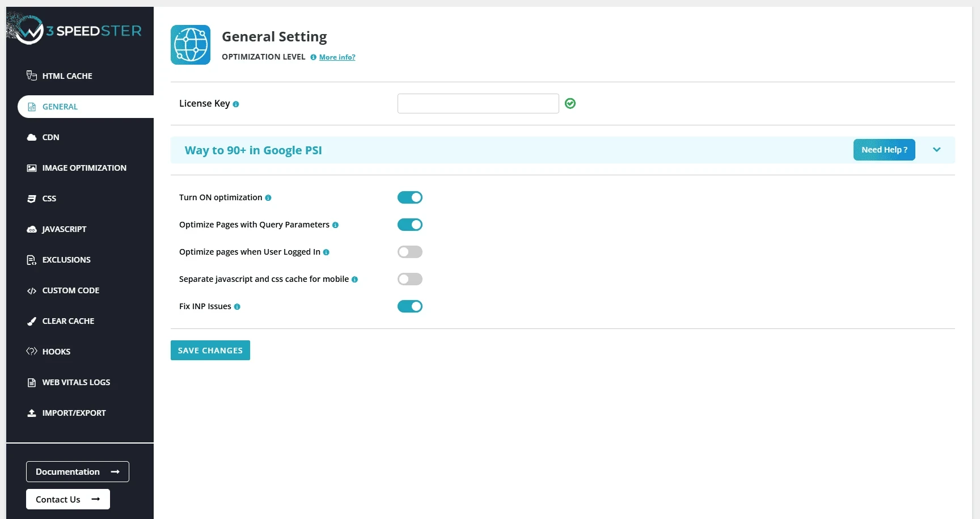Click the Need Help ? button
Viewport: 980px width, 519px height.
(884, 150)
